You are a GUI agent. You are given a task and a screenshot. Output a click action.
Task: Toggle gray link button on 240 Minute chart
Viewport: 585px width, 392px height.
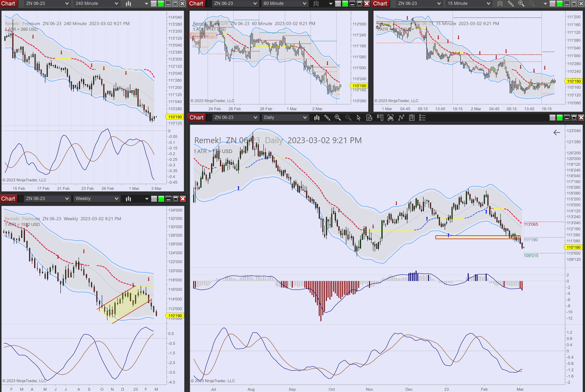(x=154, y=4)
